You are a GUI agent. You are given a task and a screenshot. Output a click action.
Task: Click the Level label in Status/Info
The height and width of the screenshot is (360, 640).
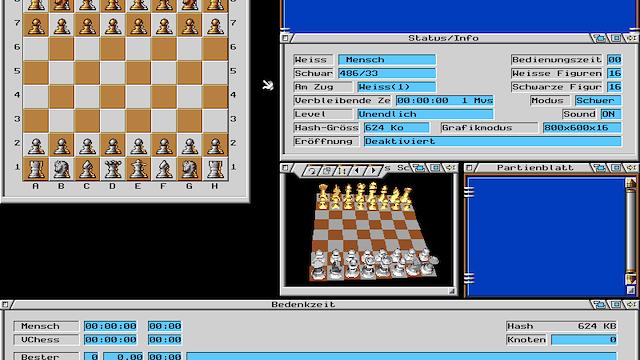click(x=322, y=114)
